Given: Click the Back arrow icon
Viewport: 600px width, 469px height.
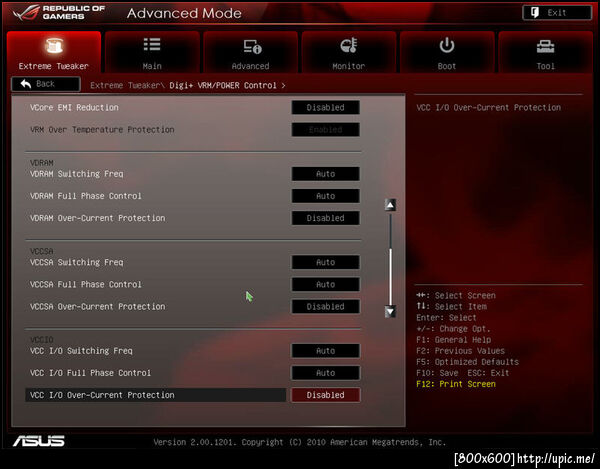Looking at the screenshot, I should [26, 84].
